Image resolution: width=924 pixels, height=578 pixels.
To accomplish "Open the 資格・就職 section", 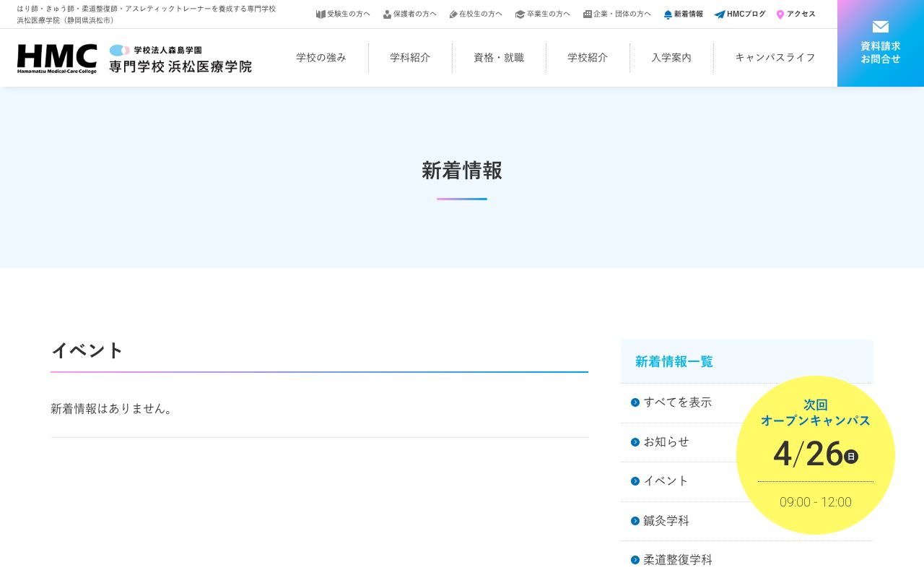I will tap(499, 57).
